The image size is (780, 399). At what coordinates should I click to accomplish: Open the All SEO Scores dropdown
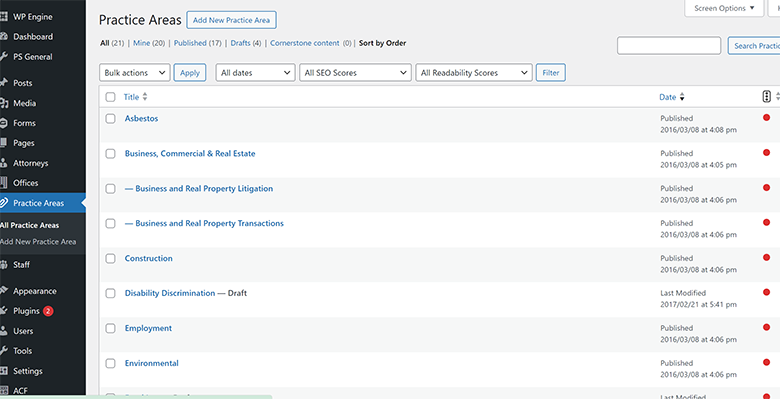click(355, 73)
